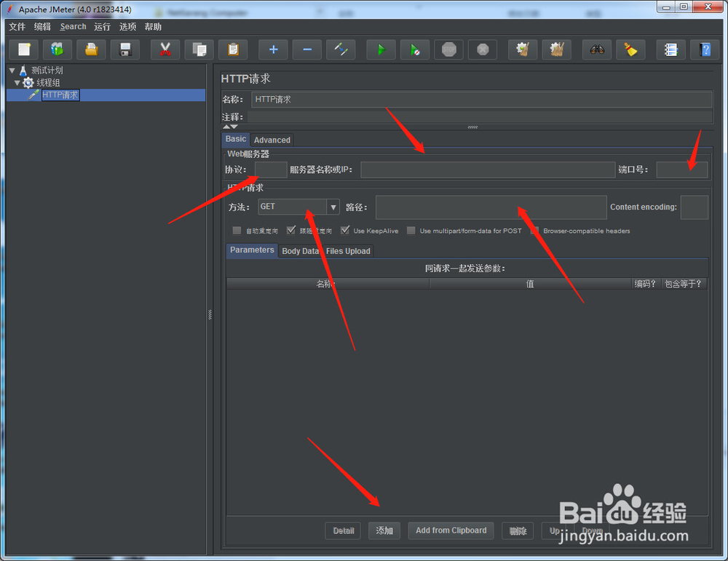Switch to the Advanced tab
This screenshot has width=728, height=561.
click(272, 140)
